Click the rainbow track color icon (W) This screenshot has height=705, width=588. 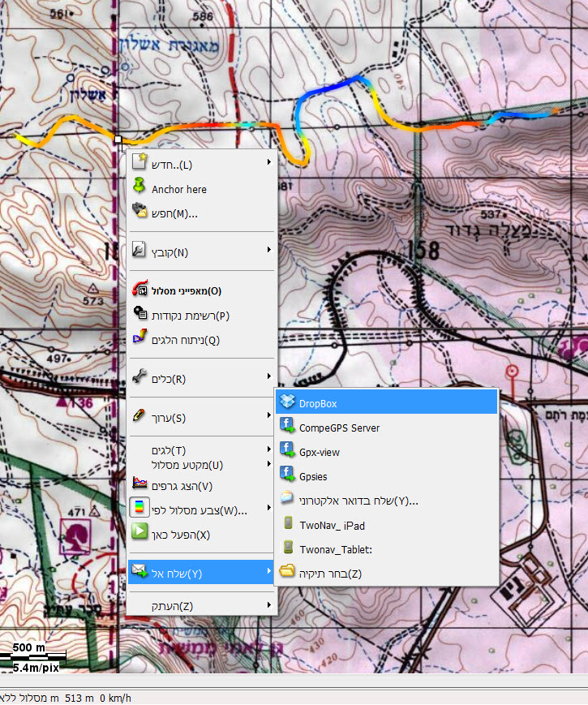(x=139, y=509)
